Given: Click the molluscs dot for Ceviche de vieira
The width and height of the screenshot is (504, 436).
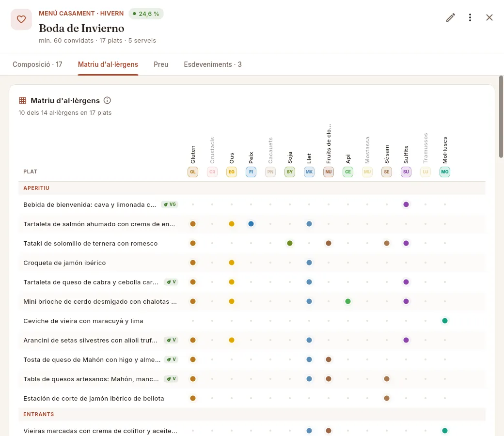Looking at the screenshot, I should (445, 321).
